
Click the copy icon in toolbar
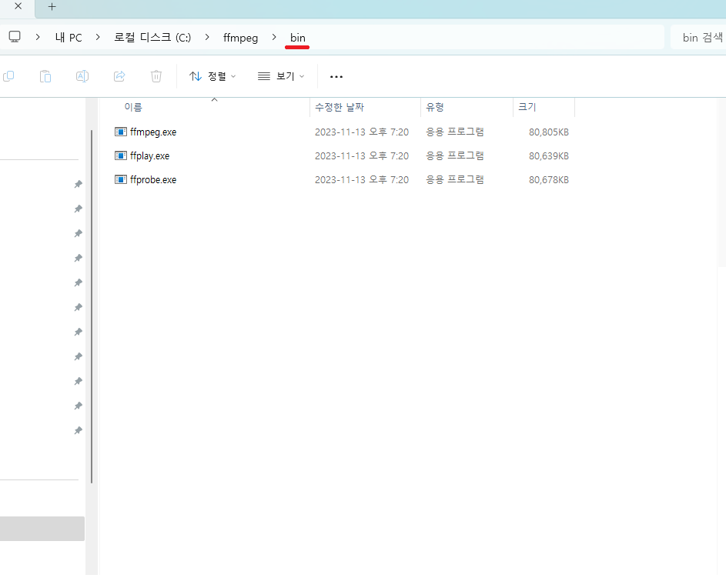(x=8, y=76)
